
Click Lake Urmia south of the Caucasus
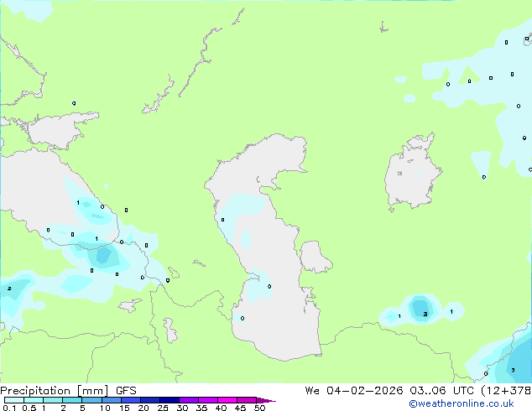170,330
